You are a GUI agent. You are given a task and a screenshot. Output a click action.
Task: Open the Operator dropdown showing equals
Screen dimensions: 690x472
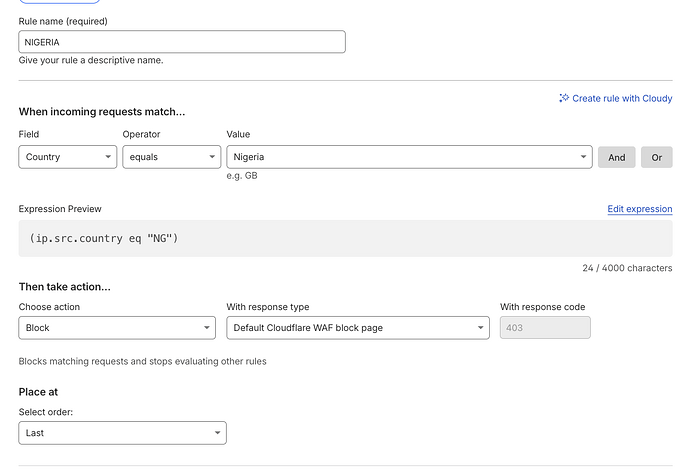pyautogui.click(x=172, y=157)
